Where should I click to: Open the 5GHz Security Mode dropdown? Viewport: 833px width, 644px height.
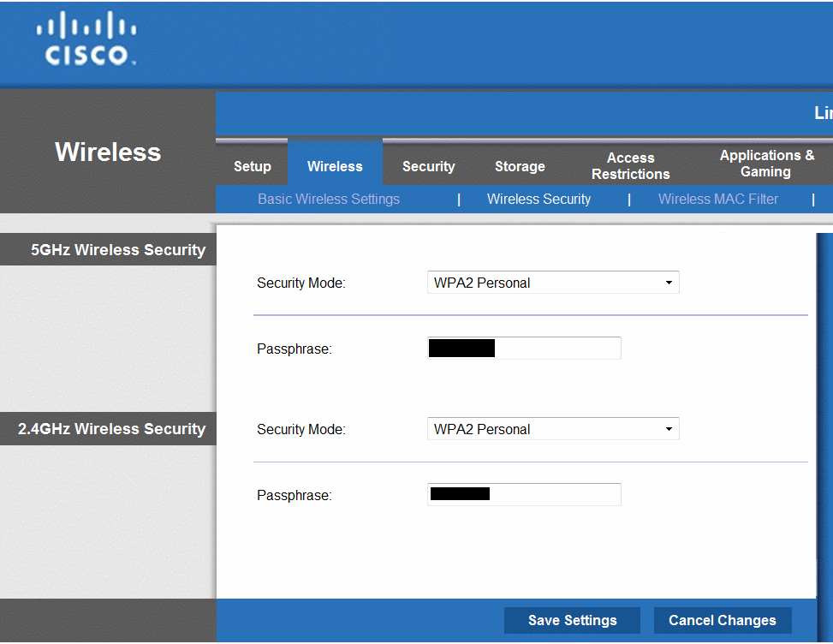[552, 282]
